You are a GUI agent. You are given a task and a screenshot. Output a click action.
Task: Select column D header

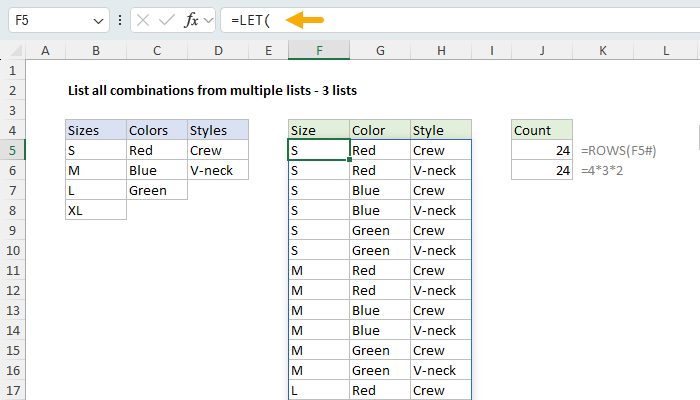tap(218, 50)
